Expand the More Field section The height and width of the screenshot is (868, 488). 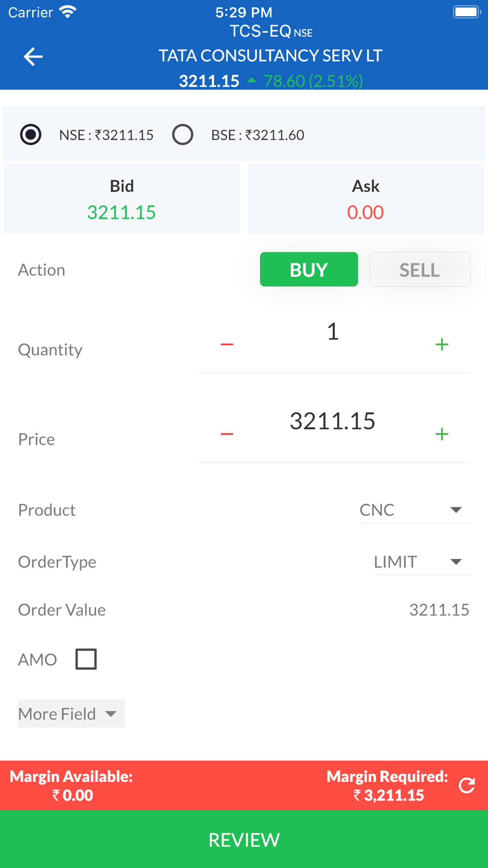71,714
